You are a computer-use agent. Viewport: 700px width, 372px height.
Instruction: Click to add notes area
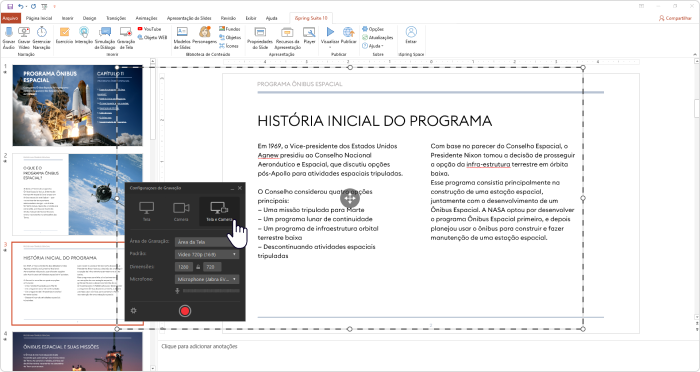[x=200, y=347]
